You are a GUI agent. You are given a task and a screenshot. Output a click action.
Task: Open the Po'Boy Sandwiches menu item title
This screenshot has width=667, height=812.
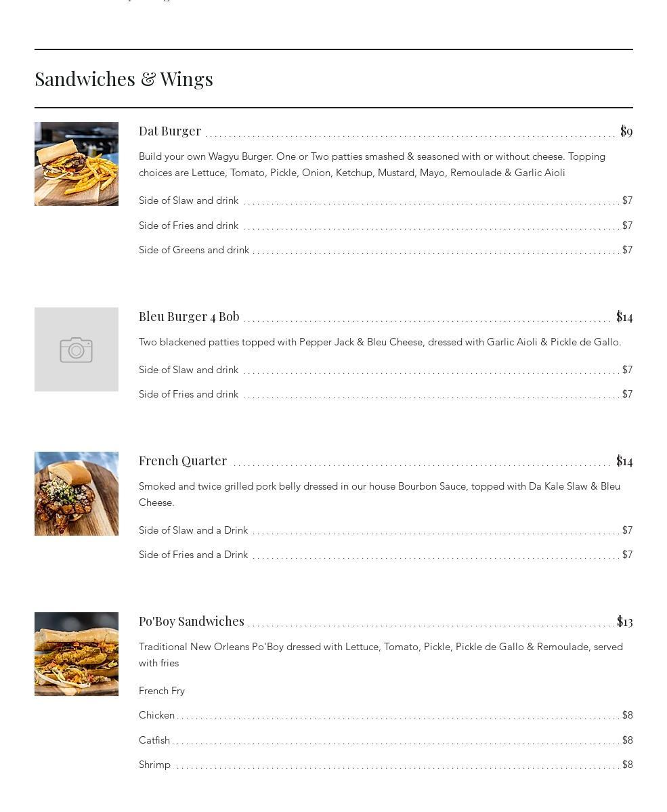point(192,621)
